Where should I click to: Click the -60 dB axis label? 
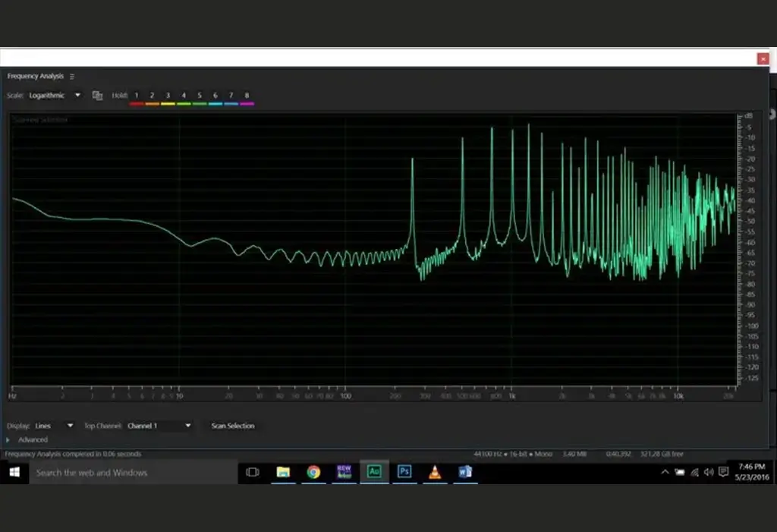[x=750, y=242]
